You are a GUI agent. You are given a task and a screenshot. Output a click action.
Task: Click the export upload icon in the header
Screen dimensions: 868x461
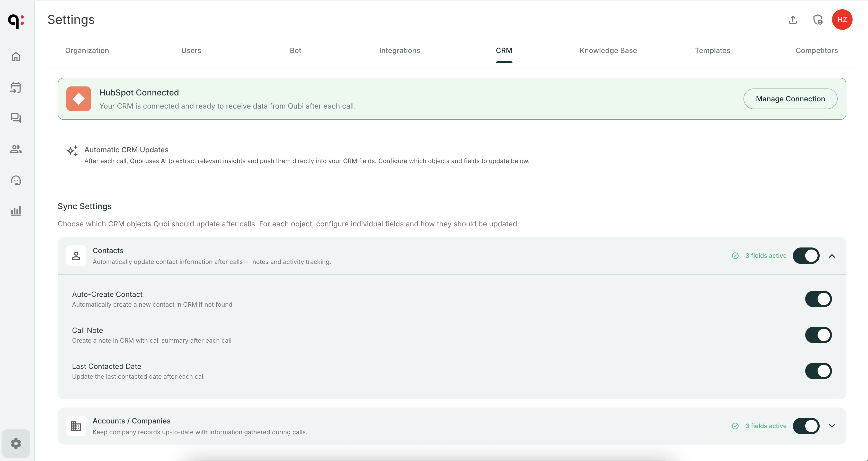[793, 20]
